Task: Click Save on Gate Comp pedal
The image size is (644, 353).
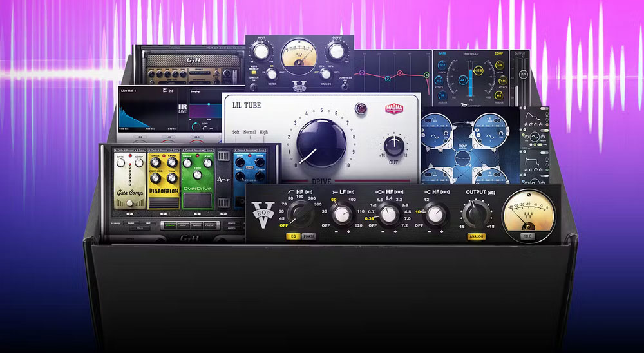Action: (x=141, y=150)
